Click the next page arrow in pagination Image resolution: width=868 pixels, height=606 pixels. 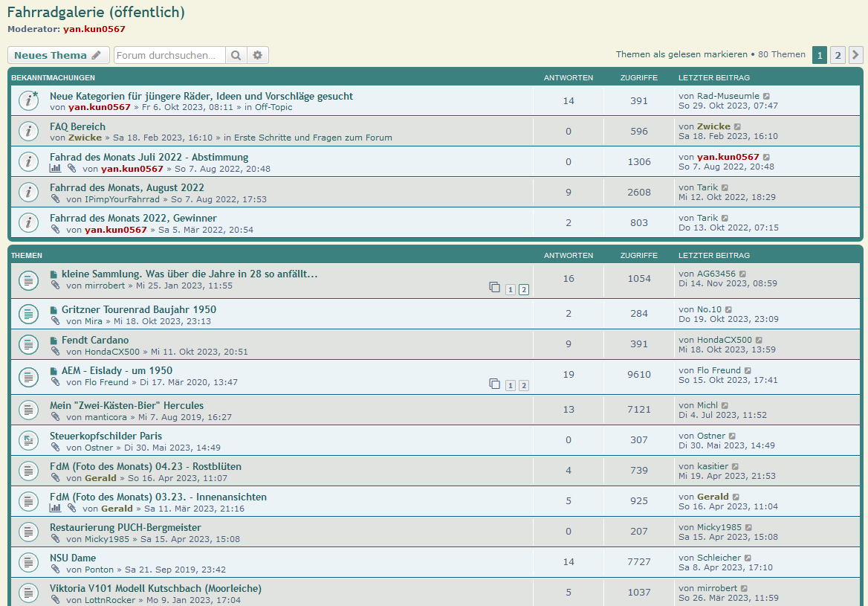pos(855,55)
